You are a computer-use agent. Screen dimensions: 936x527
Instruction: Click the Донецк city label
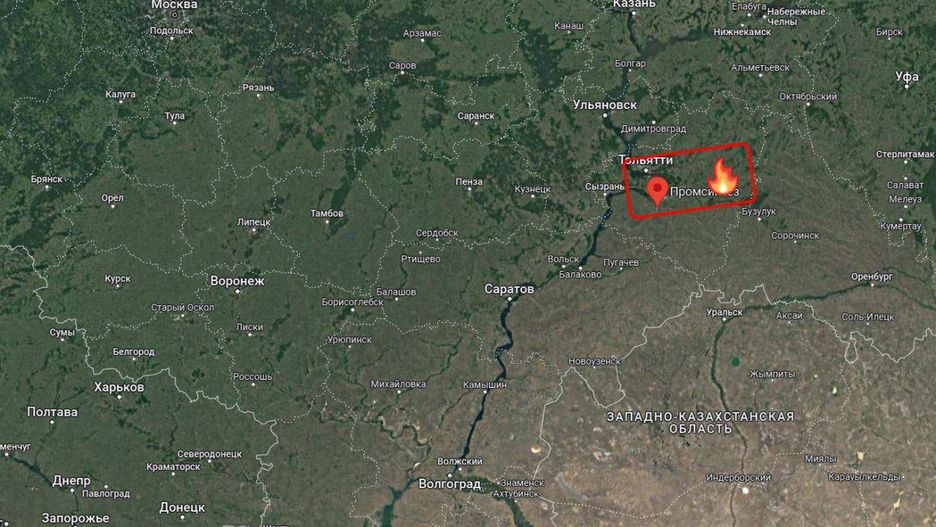(182, 508)
